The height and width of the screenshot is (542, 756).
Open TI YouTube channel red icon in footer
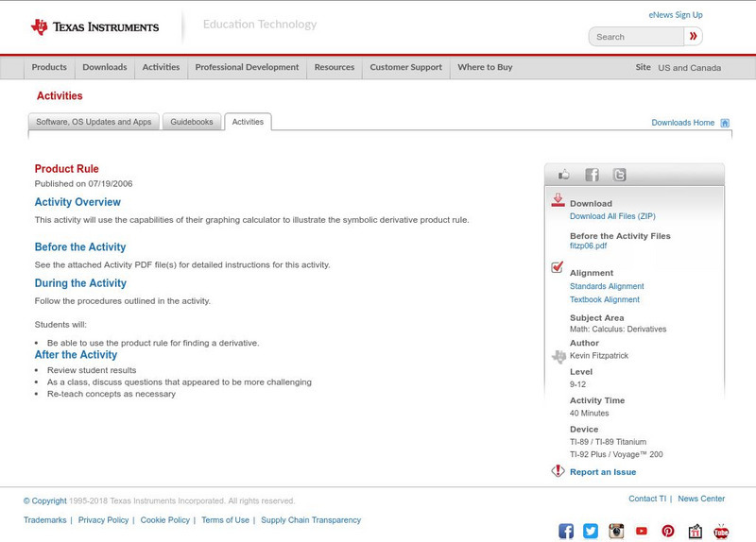point(642,531)
